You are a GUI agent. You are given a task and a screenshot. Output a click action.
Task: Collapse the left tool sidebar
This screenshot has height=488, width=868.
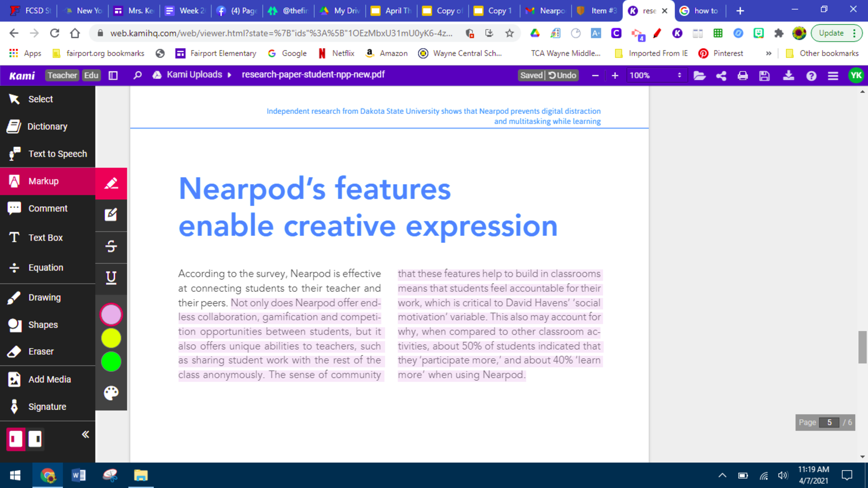(x=85, y=434)
